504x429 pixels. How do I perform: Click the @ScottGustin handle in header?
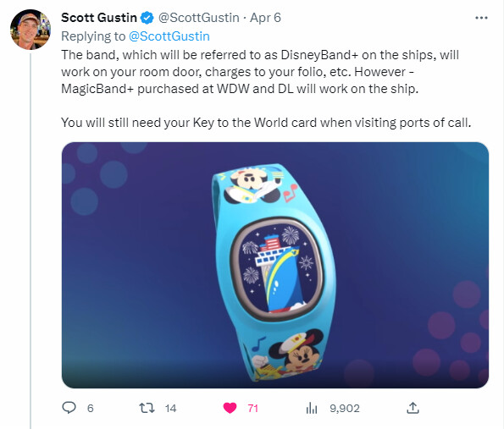[199, 18]
